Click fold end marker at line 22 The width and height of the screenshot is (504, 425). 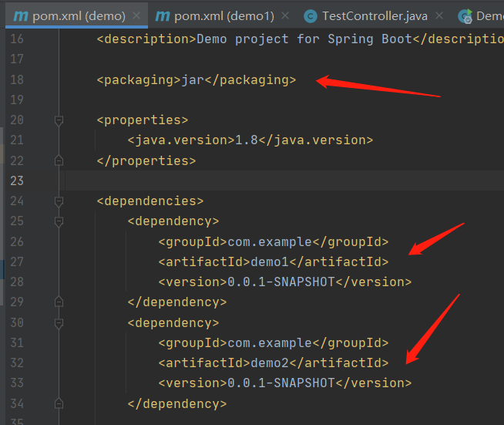click(59, 160)
